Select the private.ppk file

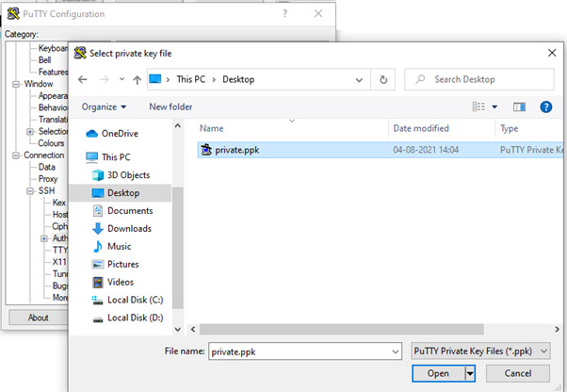point(381,150)
